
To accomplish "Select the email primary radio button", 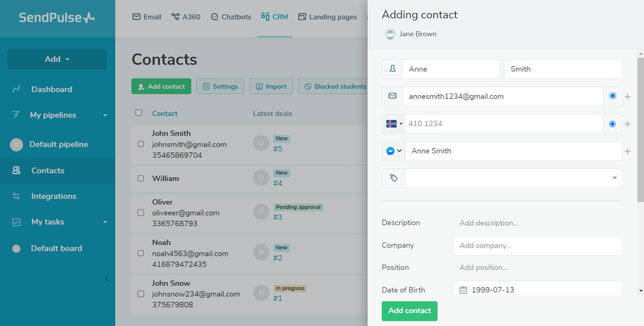I will pos(612,96).
